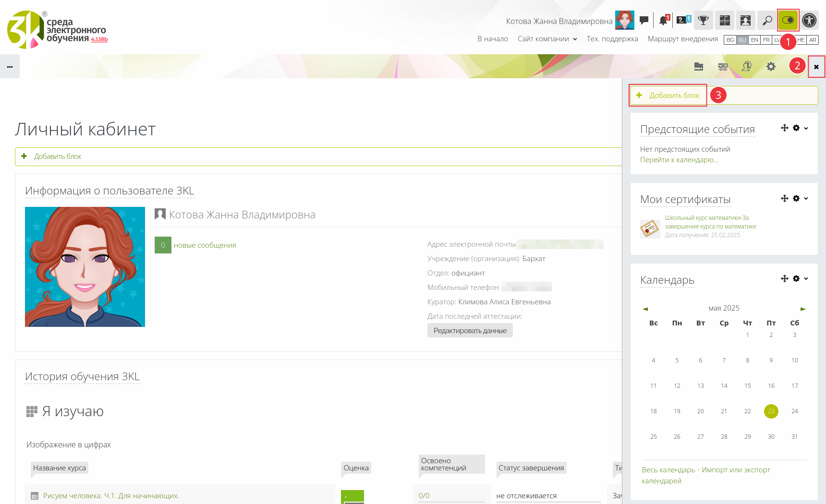Viewport: 826px width, 504px height.
Task: Expand the Сайт компании dropdown menu
Action: coord(547,39)
